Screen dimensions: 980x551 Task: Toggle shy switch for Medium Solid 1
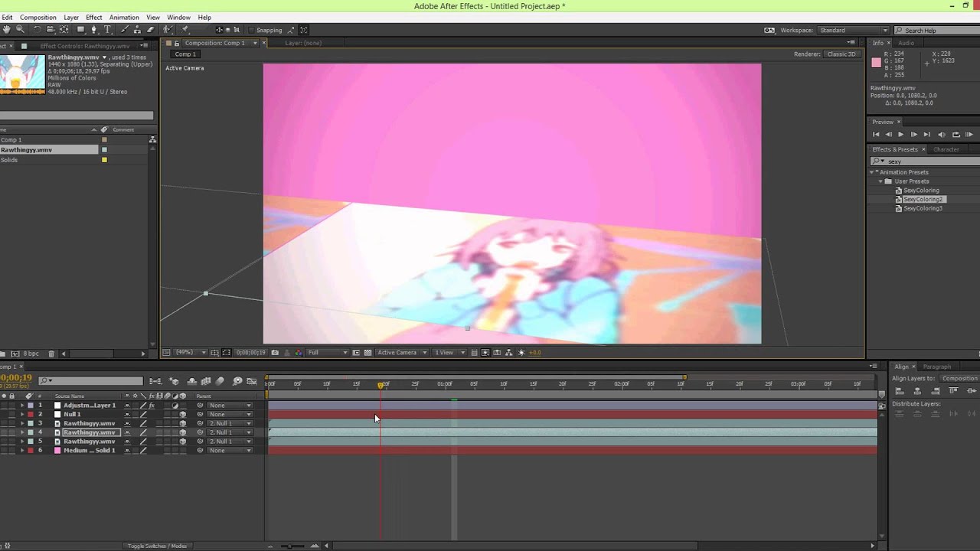pyautogui.click(x=127, y=451)
